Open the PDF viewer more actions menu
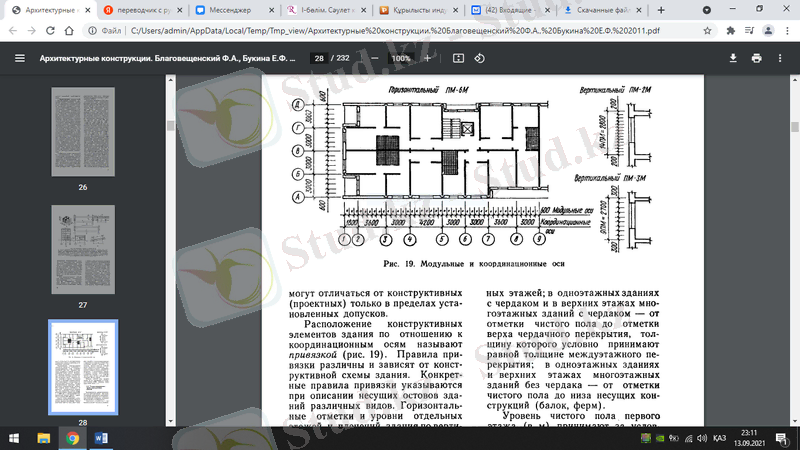 (x=782, y=58)
